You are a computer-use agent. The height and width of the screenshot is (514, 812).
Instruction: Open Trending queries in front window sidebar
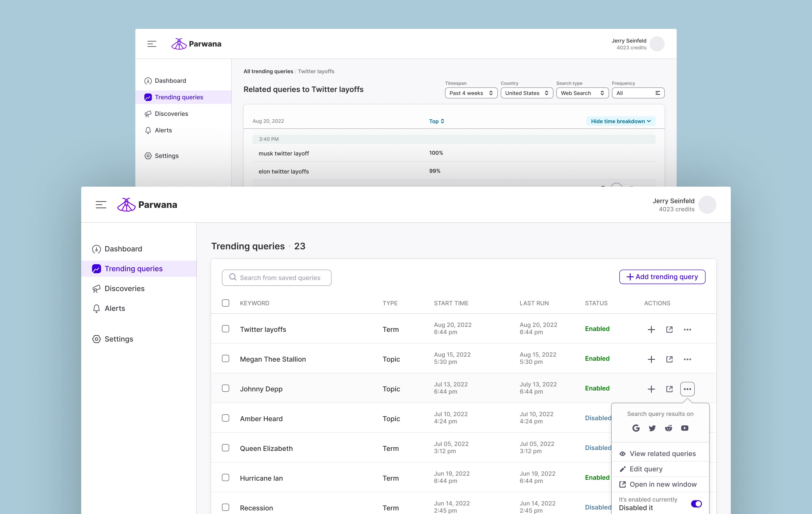[139, 269]
